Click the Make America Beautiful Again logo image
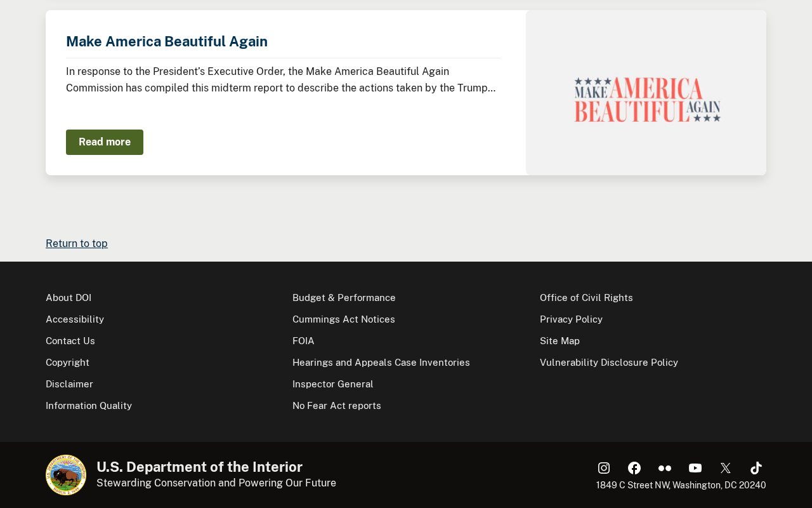This screenshot has width=812, height=508. tap(647, 100)
